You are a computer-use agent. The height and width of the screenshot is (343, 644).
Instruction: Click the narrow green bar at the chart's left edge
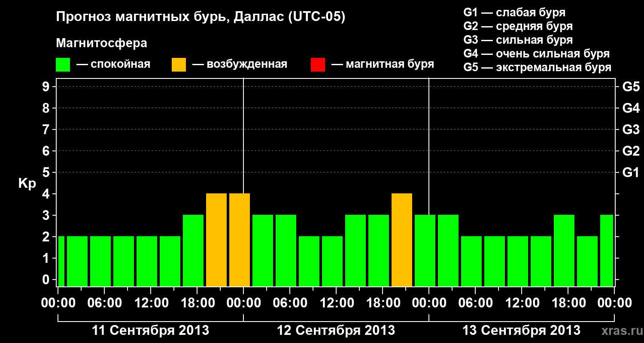[x=61, y=262]
